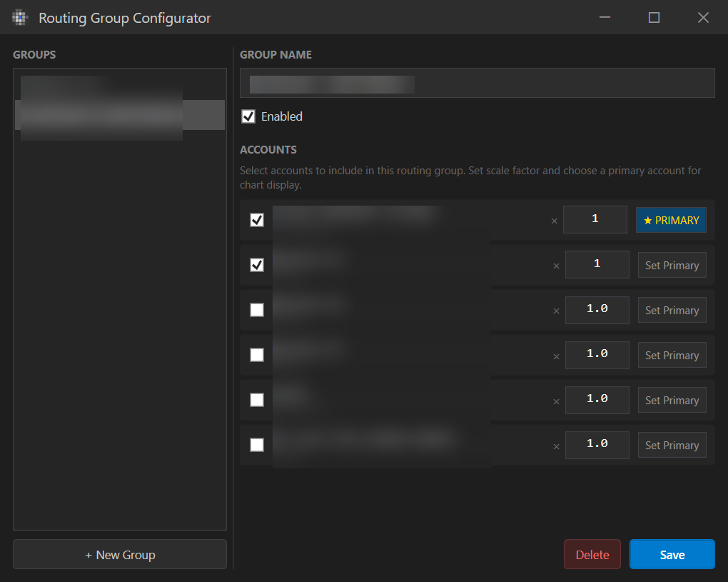Uncheck the Enabled checkbox

click(x=248, y=116)
